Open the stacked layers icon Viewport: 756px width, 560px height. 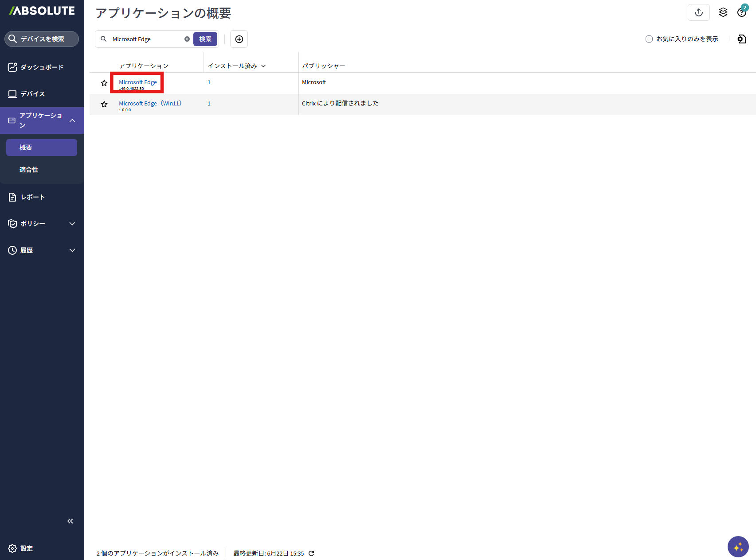tap(723, 12)
